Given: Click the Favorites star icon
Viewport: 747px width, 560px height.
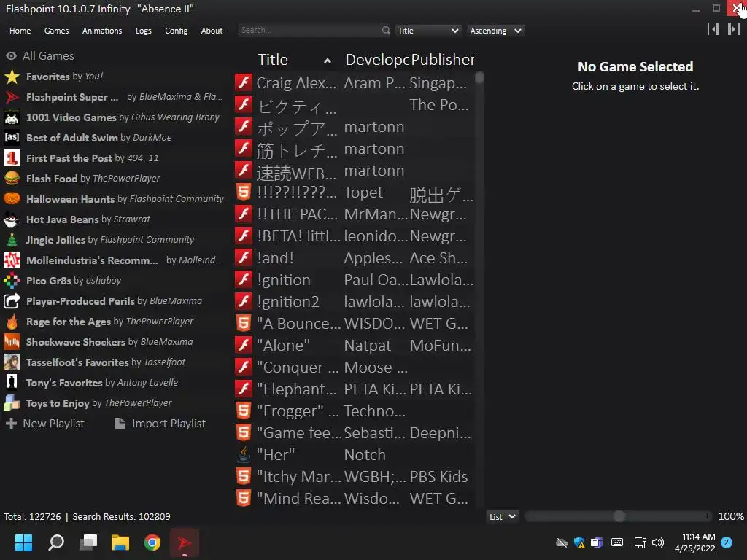Looking at the screenshot, I should 12,77.
